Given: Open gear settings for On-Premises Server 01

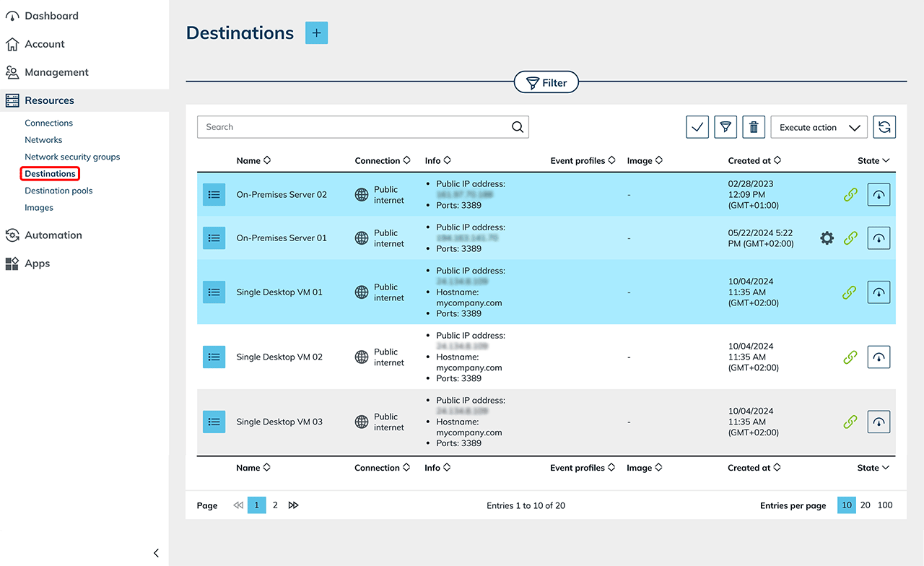Looking at the screenshot, I should coord(827,238).
